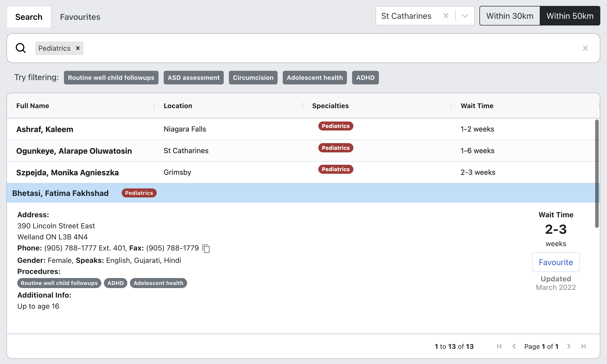
Task: Click the search magnifier icon
Action: point(21,48)
